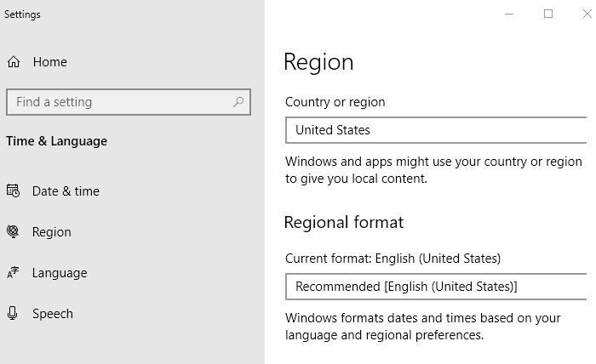Screen dimensions: 596x364
Task: Go to the Home label
Action: point(49,62)
